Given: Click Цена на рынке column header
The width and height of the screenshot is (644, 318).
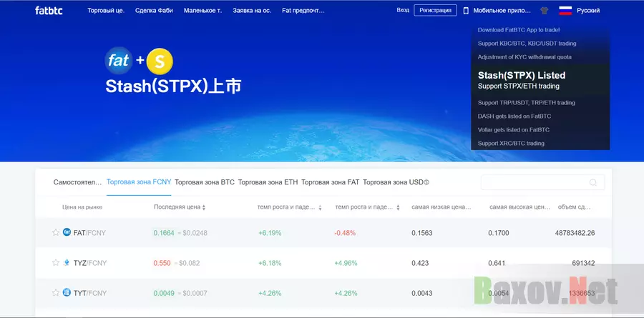Looking at the screenshot, I should [82, 207].
